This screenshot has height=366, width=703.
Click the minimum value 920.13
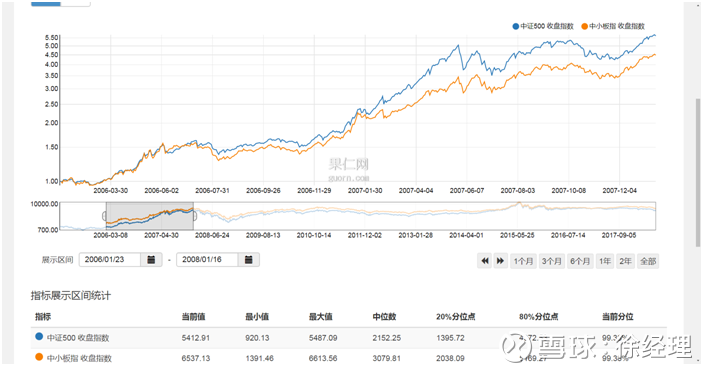(257, 338)
